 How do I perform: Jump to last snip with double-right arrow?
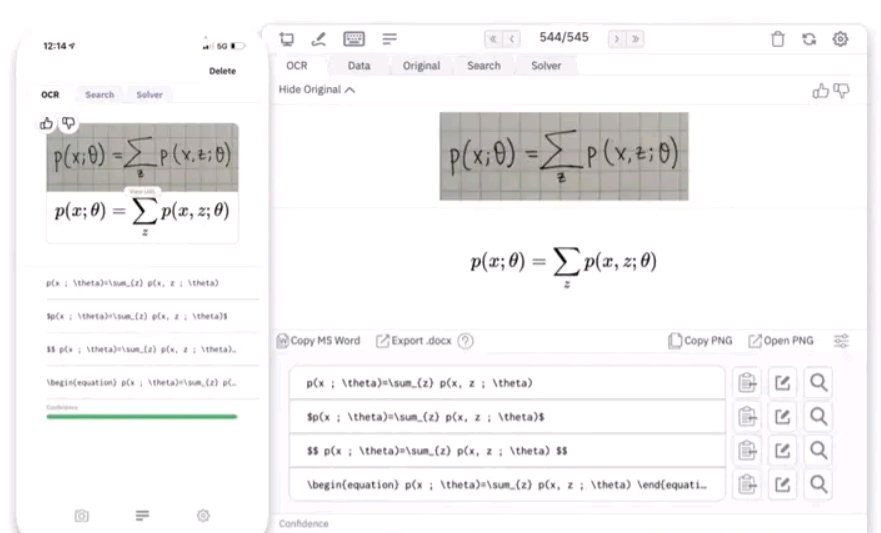click(x=635, y=39)
